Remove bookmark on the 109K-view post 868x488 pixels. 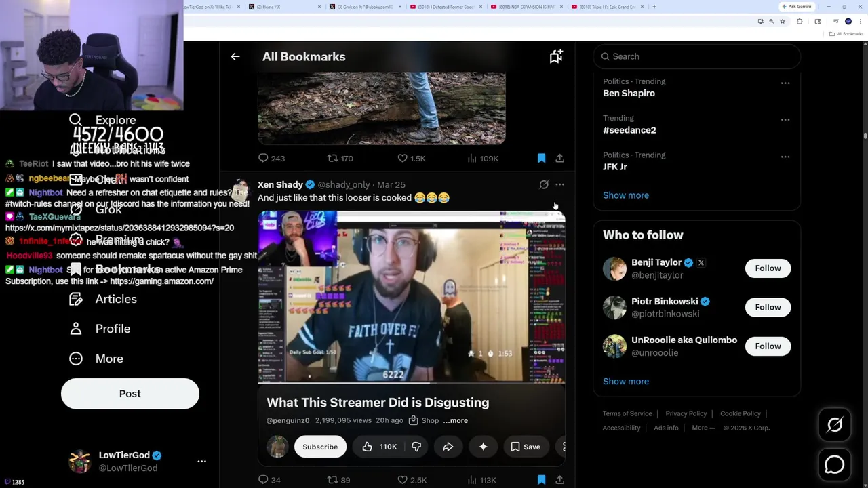[541, 159]
